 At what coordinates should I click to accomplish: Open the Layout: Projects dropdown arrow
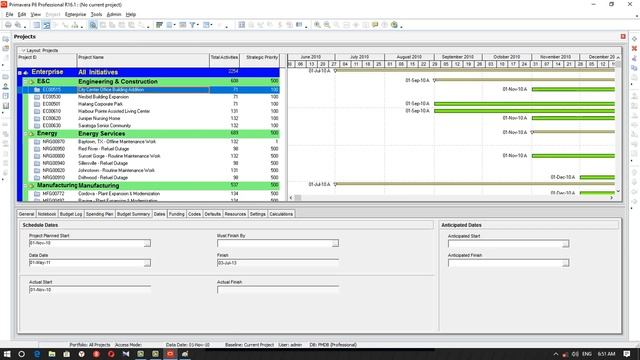23,51
